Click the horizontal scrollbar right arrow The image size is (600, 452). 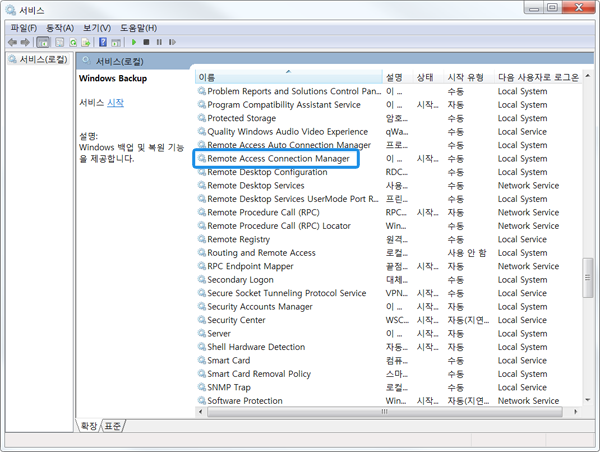(575, 412)
